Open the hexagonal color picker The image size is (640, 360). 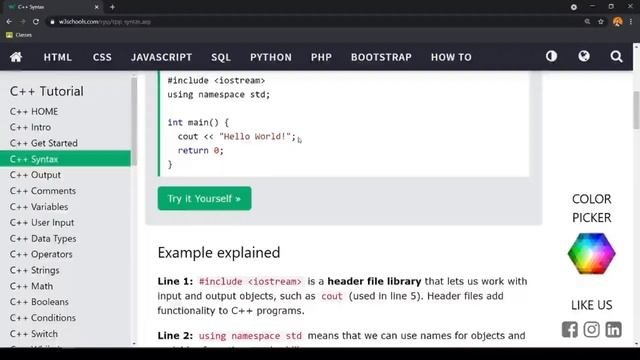591,253
